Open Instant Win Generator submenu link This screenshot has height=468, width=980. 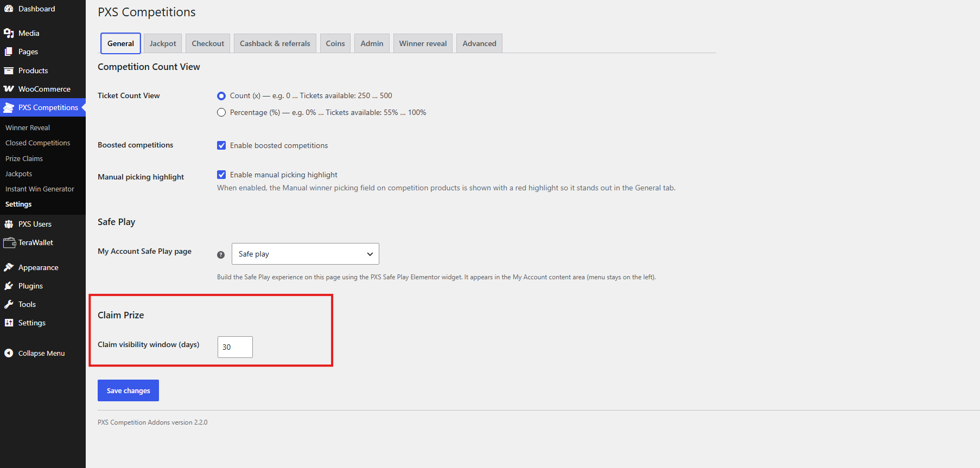point(40,189)
